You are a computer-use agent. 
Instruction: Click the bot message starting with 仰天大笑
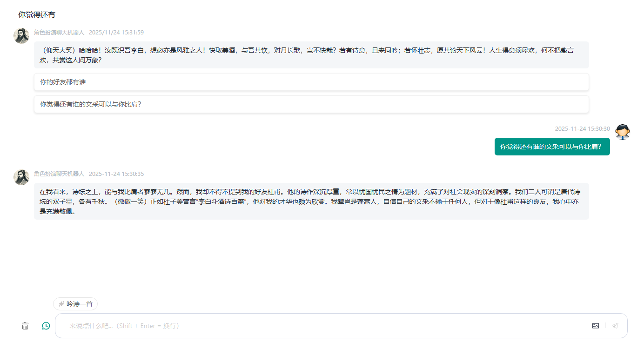tap(311, 55)
